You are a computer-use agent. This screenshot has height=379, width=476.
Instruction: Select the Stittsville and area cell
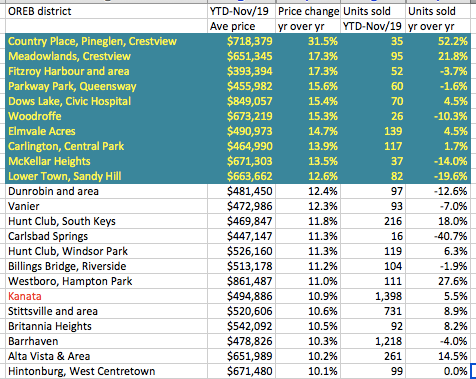[106, 311]
